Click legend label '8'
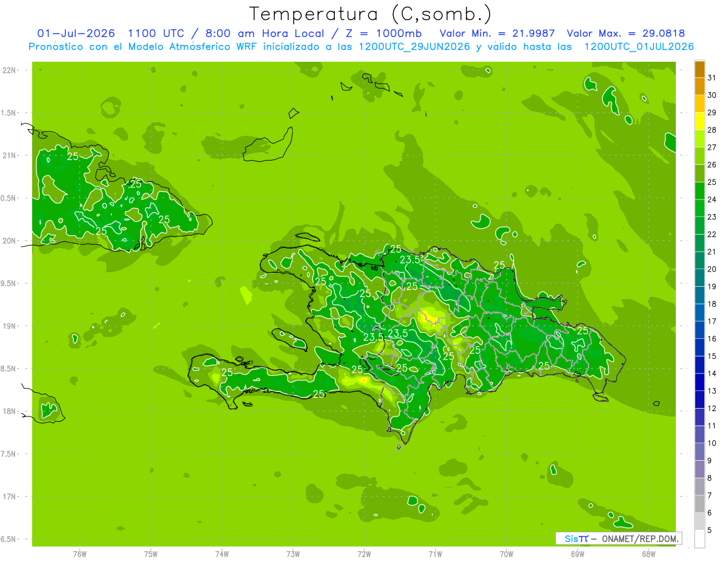The height and width of the screenshot is (562, 728). coord(709,478)
